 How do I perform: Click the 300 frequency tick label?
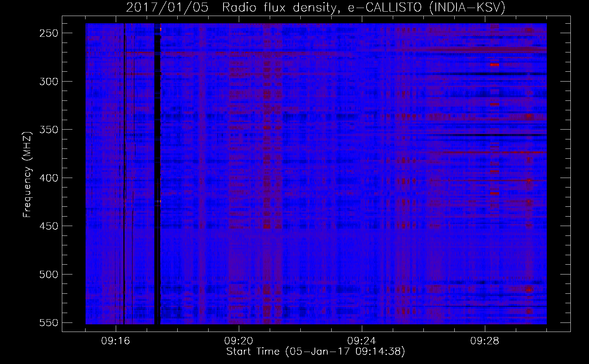pyautogui.click(x=48, y=81)
